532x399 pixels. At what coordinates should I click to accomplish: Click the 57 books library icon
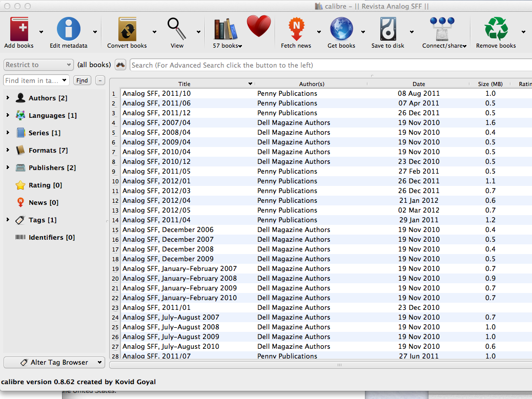point(226,29)
